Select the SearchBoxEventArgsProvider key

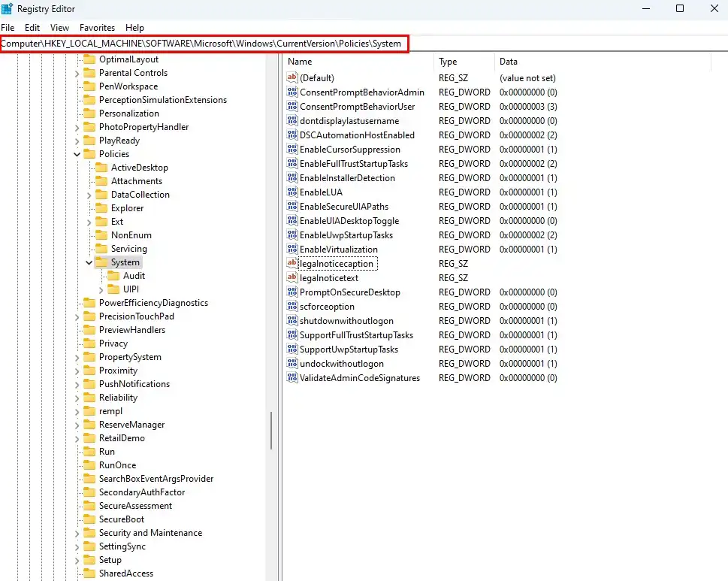(x=156, y=478)
